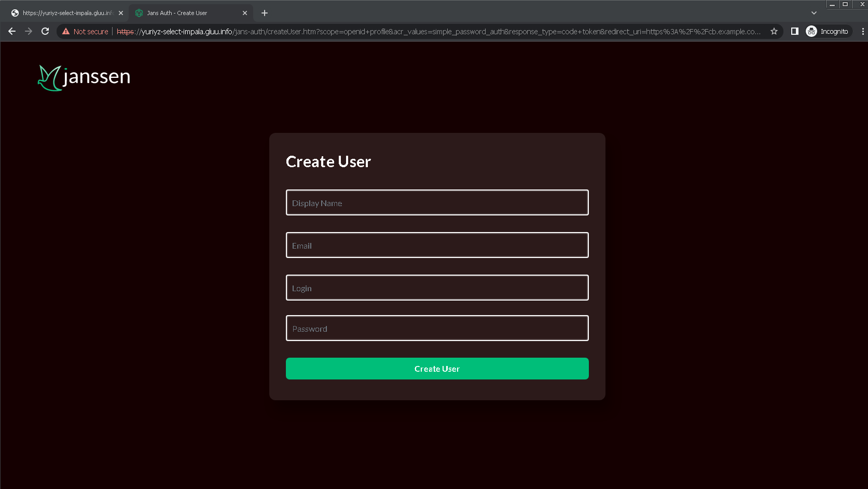Click the back navigation arrow
The width and height of the screenshot is (868, 489).
pyautogui.click(x=11, y=31)
